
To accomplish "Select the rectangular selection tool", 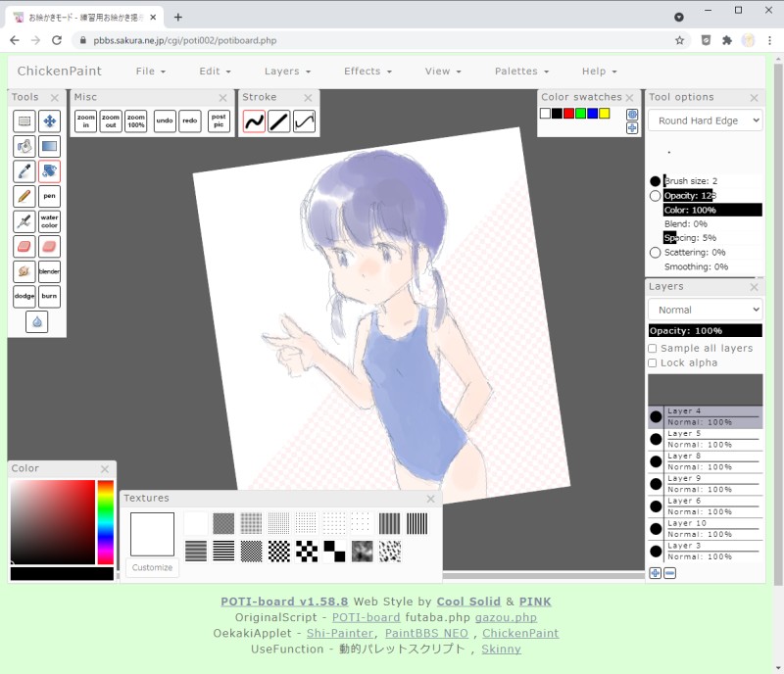I will click(24, 121).
